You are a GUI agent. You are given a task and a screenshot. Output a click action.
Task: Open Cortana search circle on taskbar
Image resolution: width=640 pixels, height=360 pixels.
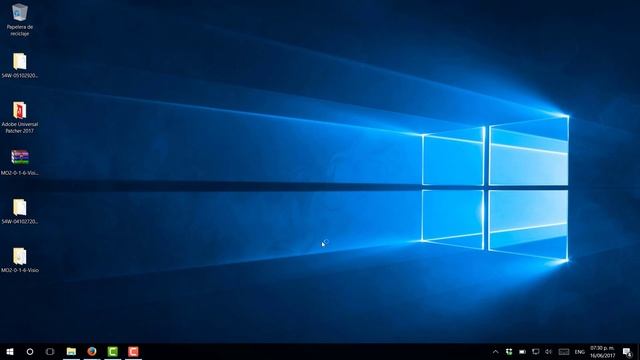[x=30, y=351]
